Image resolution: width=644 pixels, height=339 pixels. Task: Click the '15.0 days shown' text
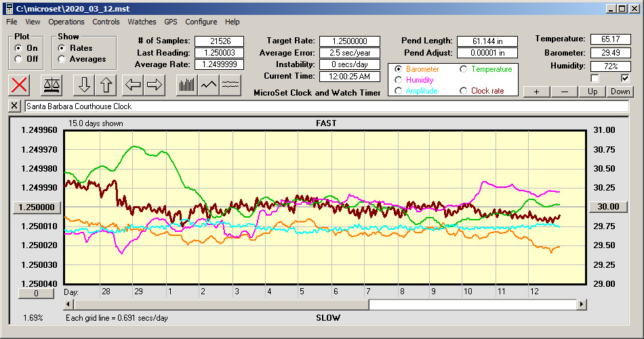[x=96, y=123]
